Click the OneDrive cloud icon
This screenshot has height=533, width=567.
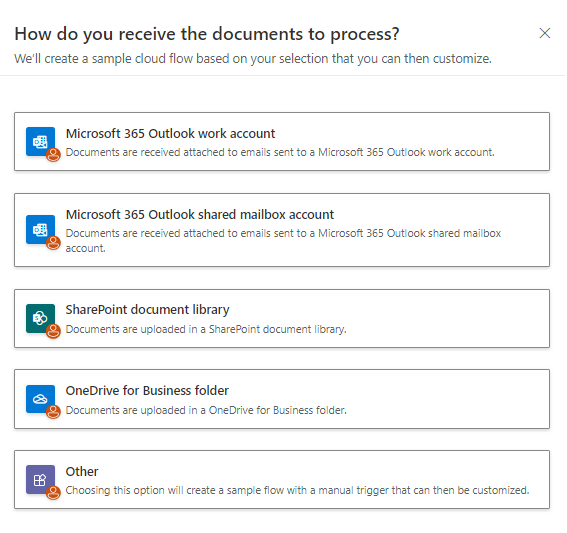(x=40, y=399)
